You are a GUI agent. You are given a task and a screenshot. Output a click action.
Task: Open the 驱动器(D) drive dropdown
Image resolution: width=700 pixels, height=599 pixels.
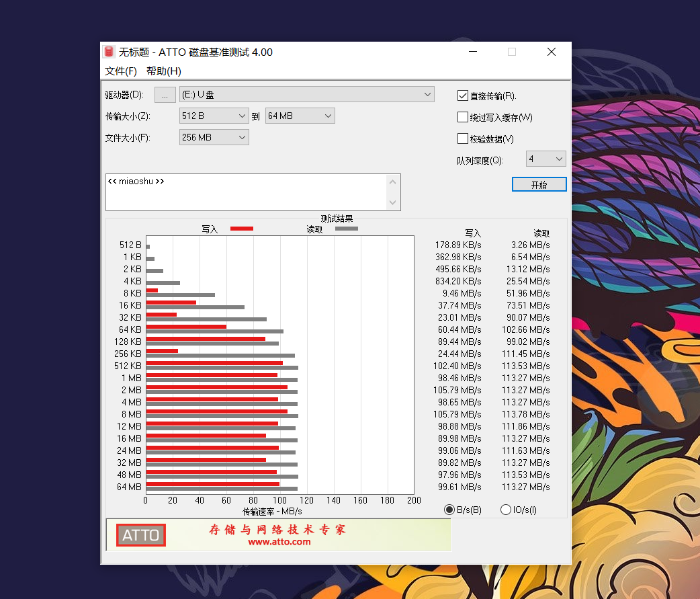click(x=428, y=94)
